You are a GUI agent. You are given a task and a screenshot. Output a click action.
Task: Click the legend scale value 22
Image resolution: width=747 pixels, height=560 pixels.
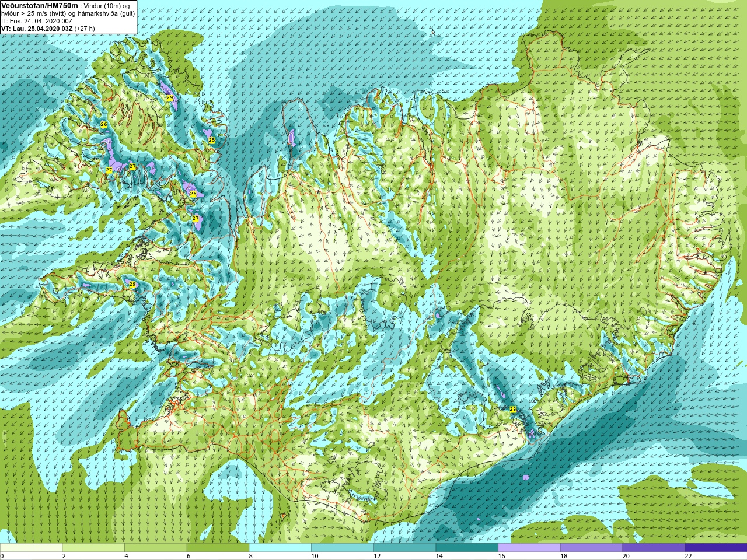(x=688, y=556)
